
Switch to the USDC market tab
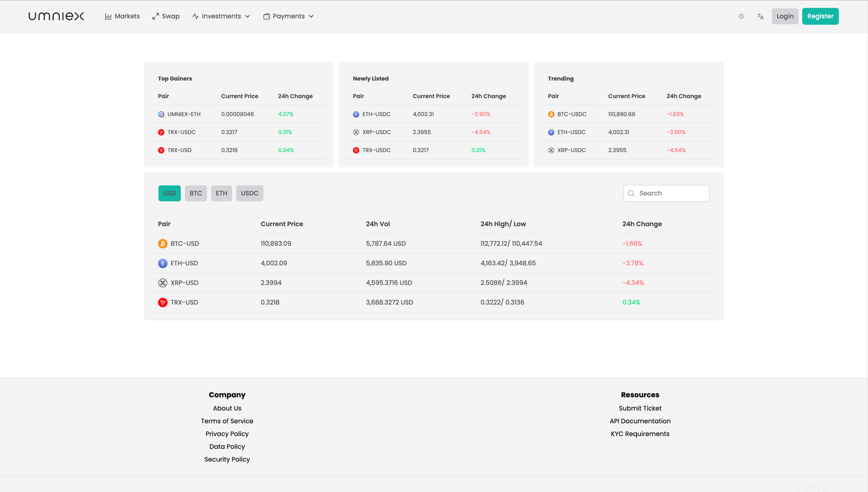[249, 193]
